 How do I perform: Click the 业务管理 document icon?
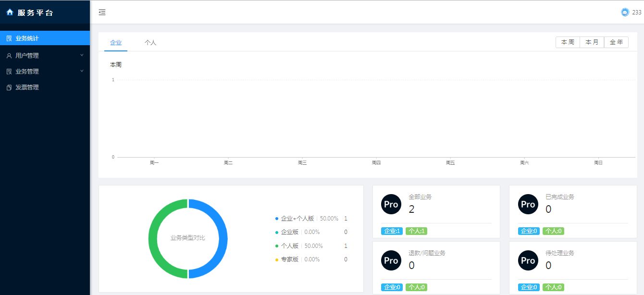[x=9, y=72]
